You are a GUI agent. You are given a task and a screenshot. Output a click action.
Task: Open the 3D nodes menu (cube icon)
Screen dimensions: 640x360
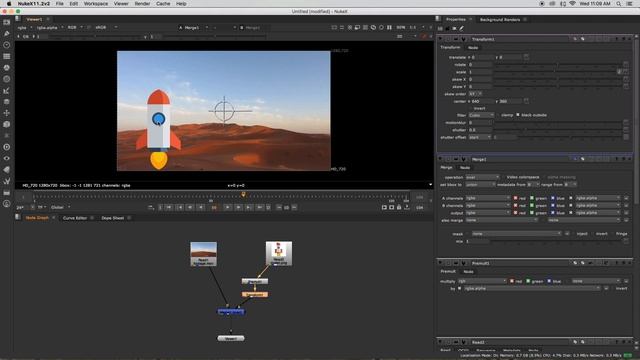pos(7,124)
